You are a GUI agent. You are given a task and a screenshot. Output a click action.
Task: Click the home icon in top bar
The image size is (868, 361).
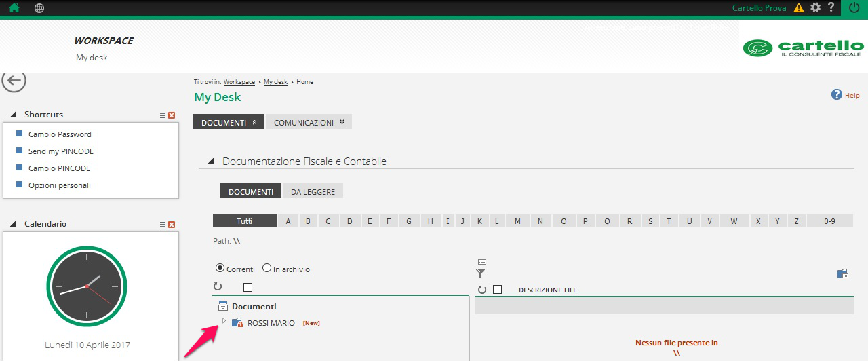[x=14, y=8]
